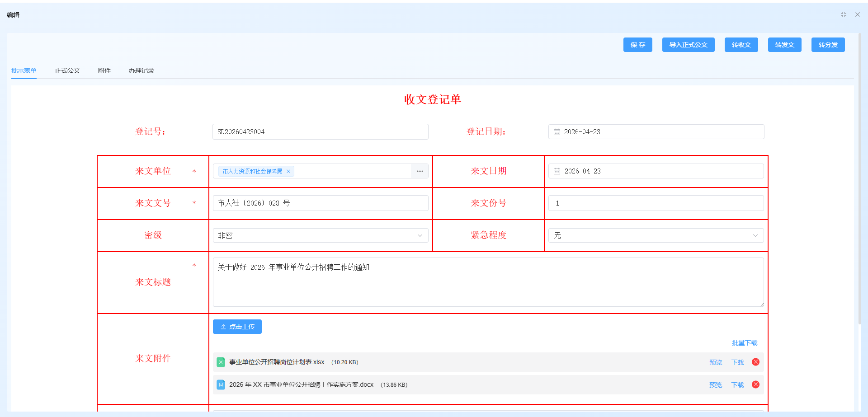Click the 来文文号 input field
868x417 pixels.
click(x=320, y=203)
